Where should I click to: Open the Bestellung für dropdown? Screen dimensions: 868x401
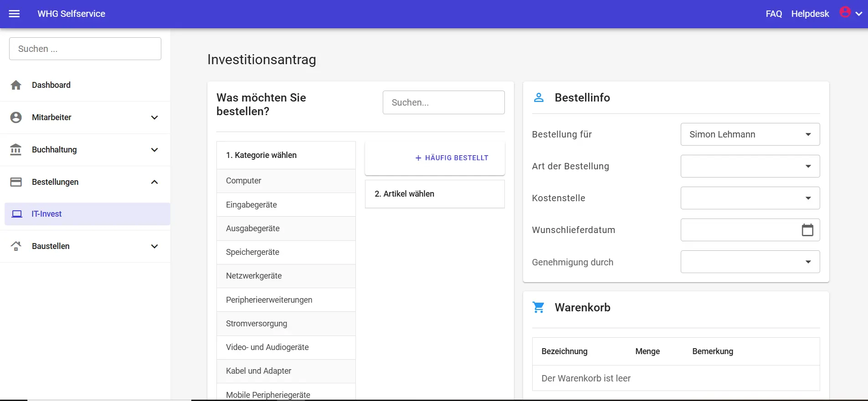coord(750,134)
